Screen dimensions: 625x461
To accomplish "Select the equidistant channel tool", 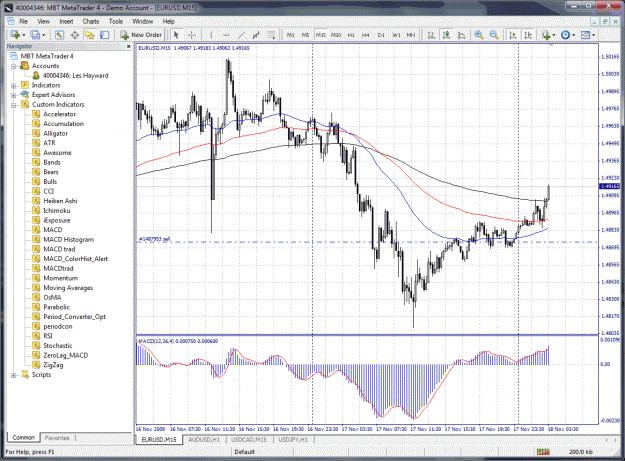I will (256, 35).
